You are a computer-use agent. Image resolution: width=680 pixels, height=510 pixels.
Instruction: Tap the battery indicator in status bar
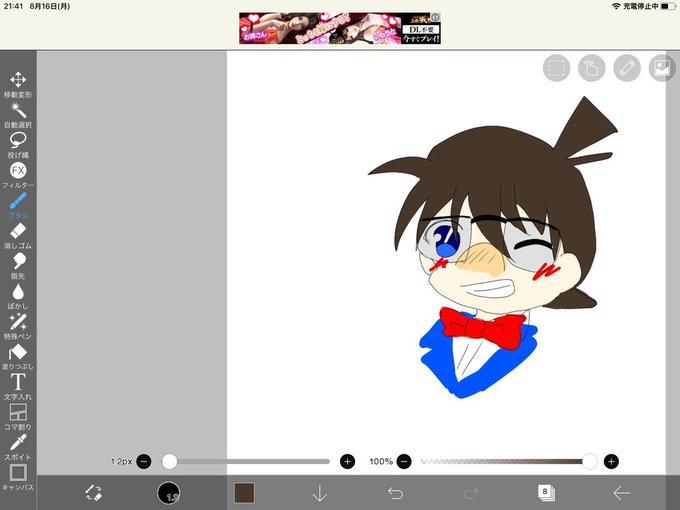point(668,6)
